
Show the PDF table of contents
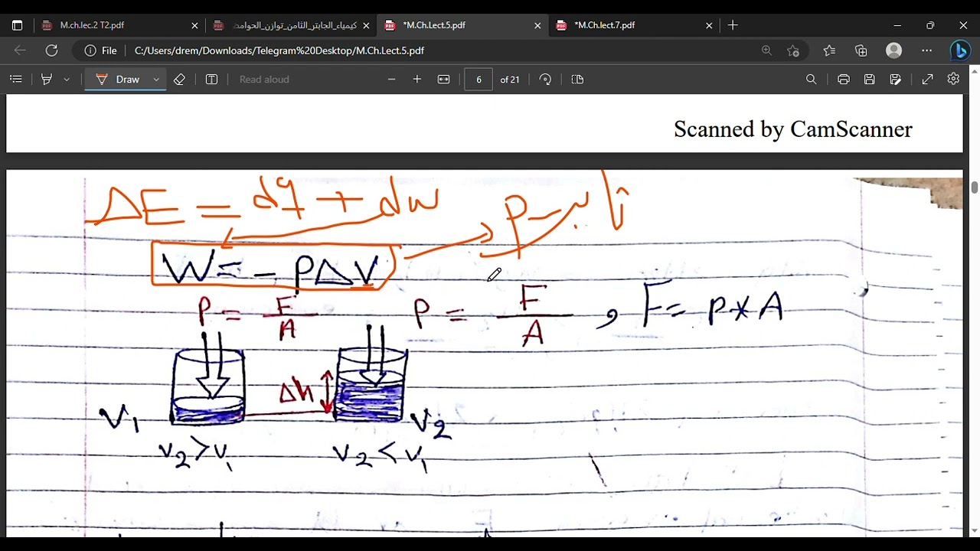15,79
